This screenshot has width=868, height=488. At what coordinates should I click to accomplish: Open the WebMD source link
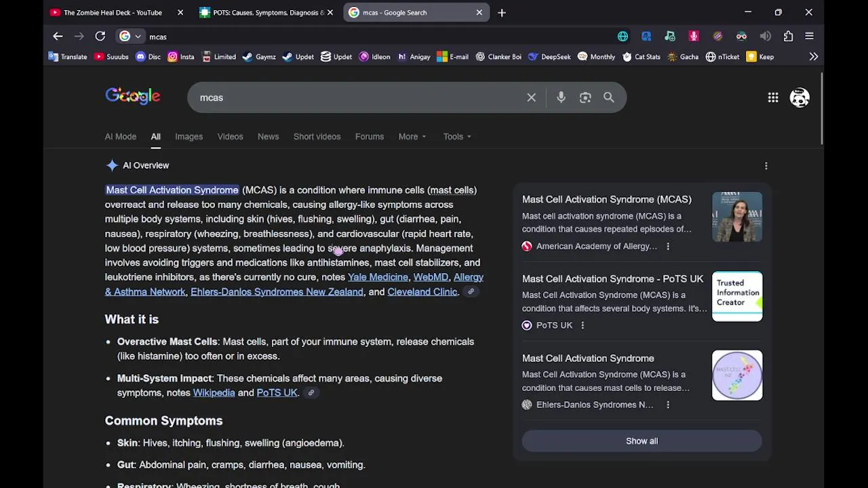[431, 277]
